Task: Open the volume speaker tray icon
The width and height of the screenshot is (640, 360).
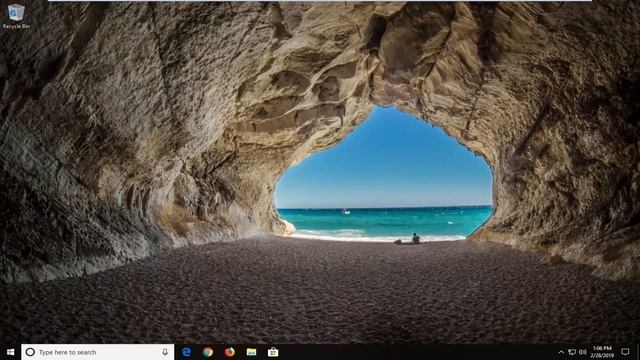Action: (582, 352)
